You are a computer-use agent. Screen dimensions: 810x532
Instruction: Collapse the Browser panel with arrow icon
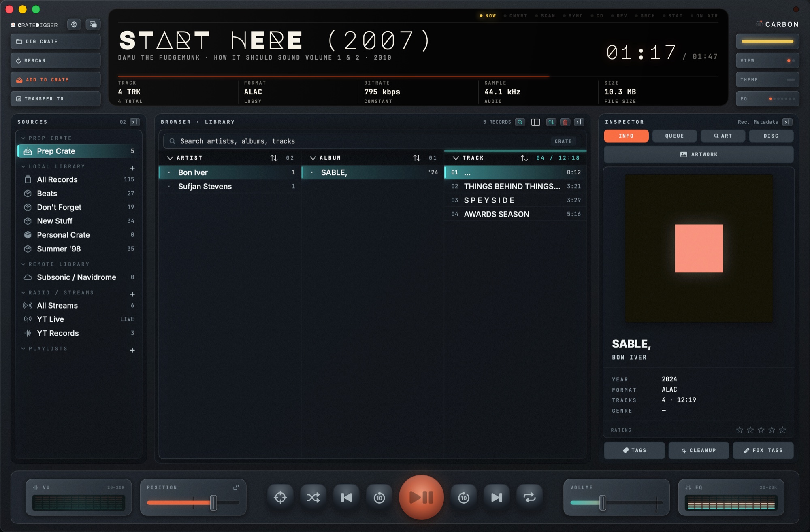tap(579, 122)
